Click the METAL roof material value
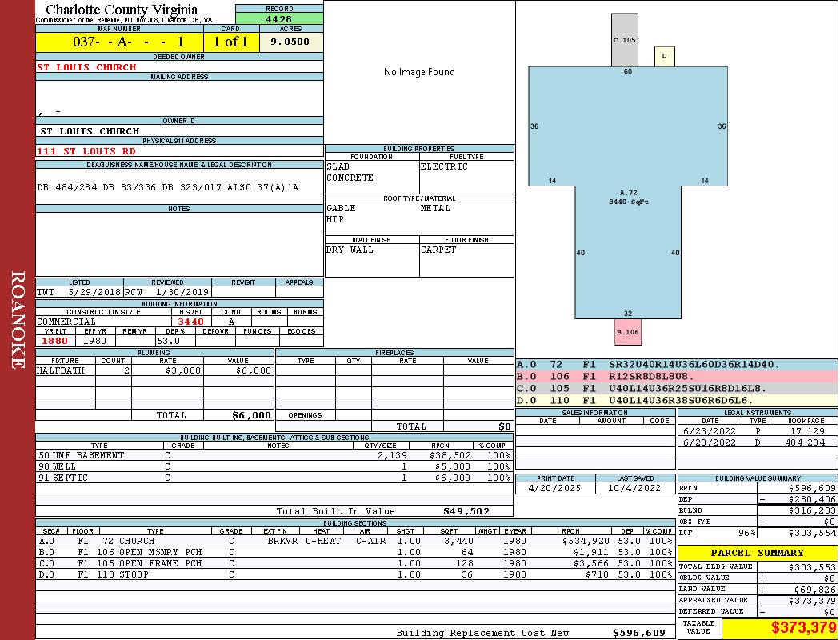 (435, 208)
